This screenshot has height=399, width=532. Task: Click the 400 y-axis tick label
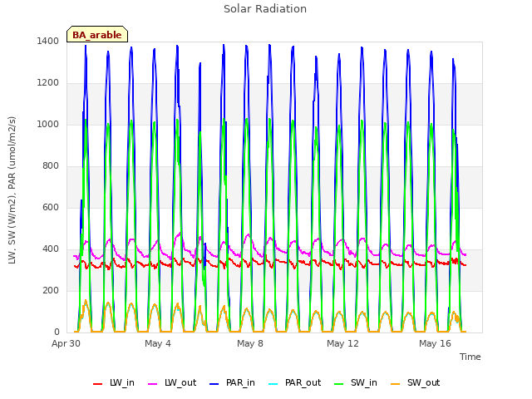pos(51,249)
